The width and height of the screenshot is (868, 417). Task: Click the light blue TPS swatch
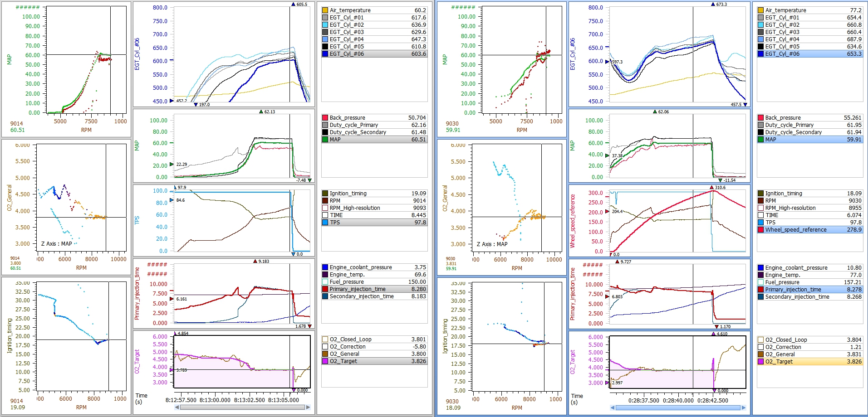(325, 223)
